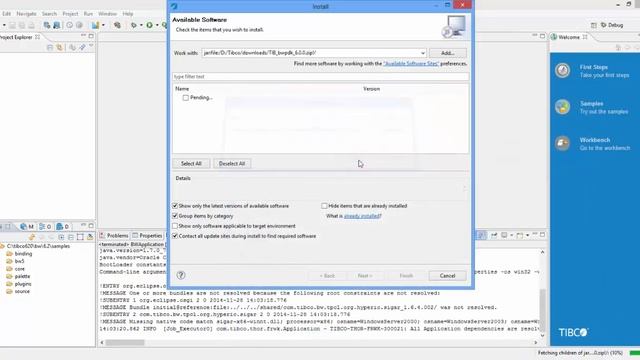Click the Workbench icon in Welcome view

point(562,143)
